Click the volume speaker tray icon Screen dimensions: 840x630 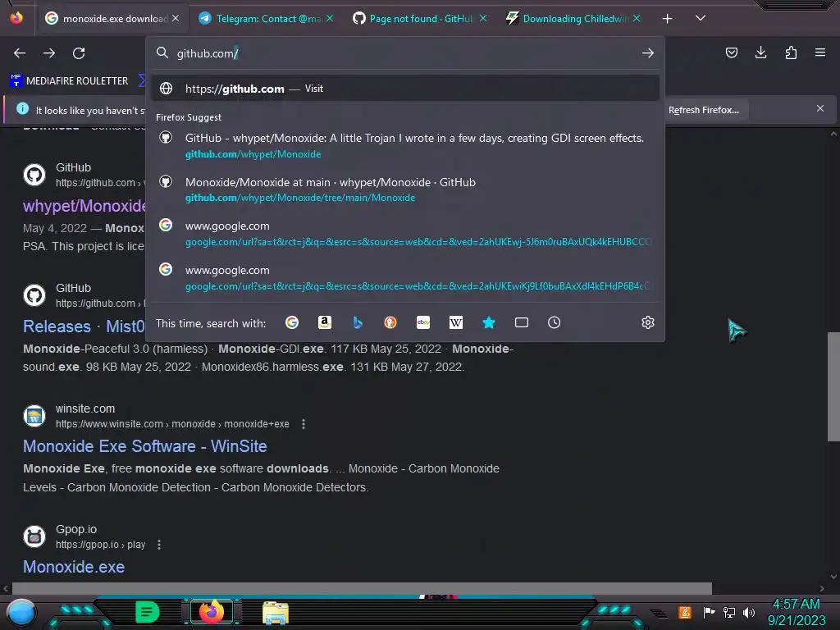(x=749, y=612)
